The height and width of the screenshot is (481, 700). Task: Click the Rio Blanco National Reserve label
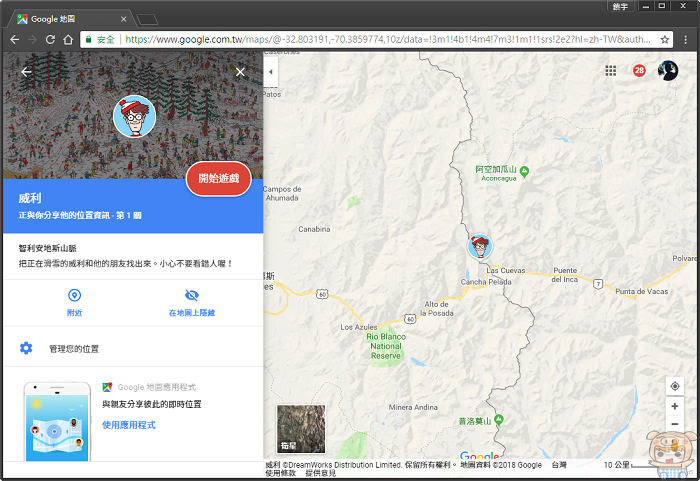(386, 346)
